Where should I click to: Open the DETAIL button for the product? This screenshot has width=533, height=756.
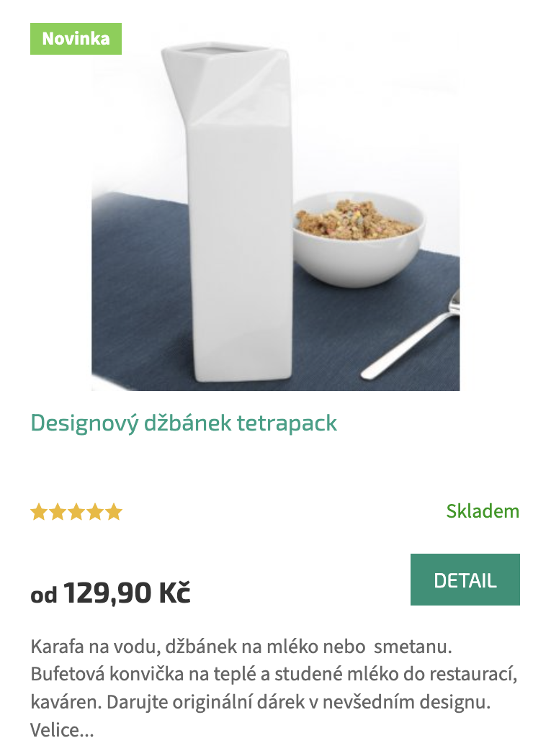[465, 580]
